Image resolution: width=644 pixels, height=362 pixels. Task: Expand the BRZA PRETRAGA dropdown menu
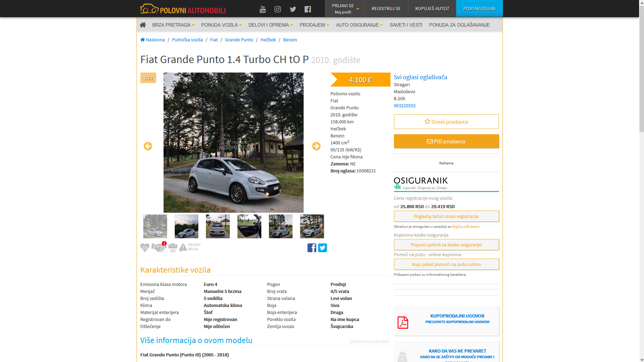[x=173, y=25]
